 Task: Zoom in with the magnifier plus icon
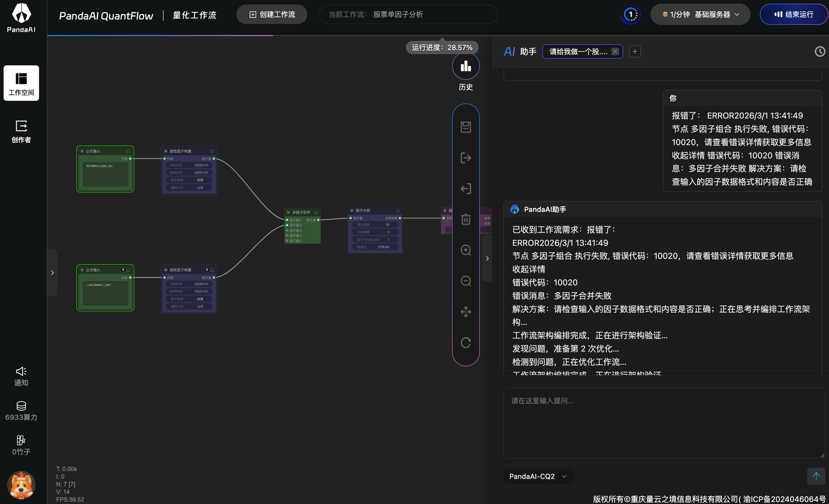pyautogui.click(x=466, y=250)
